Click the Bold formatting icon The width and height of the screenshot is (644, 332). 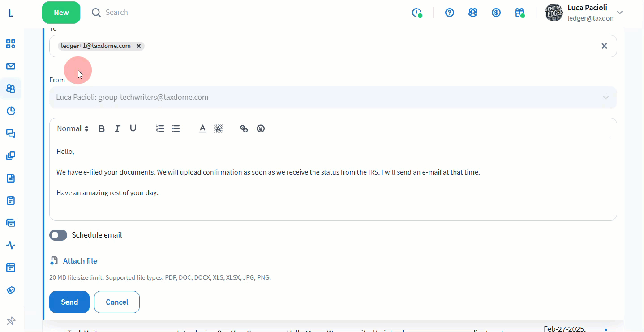point(102,129)
